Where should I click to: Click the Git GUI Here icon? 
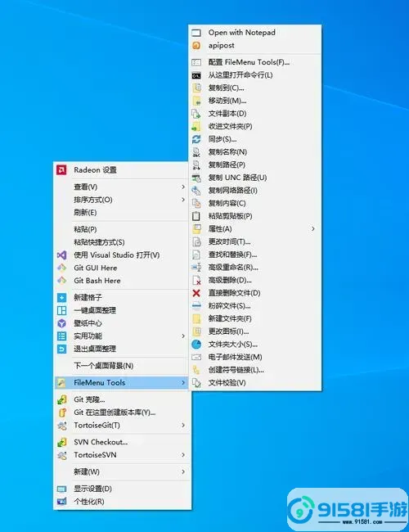[61, 268]
